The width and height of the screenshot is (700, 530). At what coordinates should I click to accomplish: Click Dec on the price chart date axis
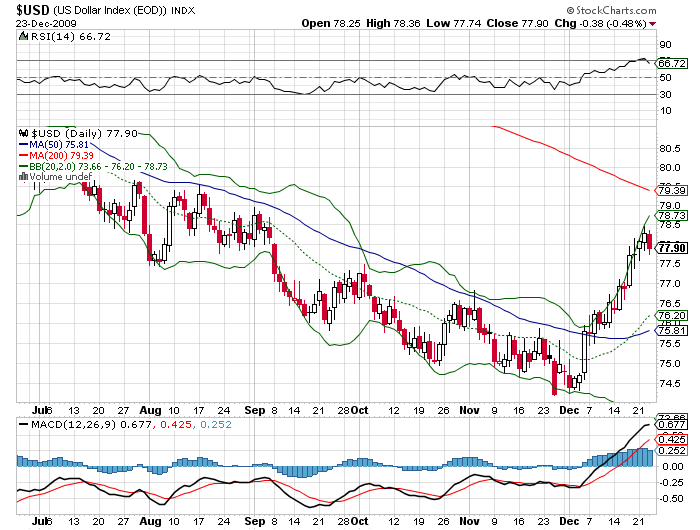tap(569, 410)
